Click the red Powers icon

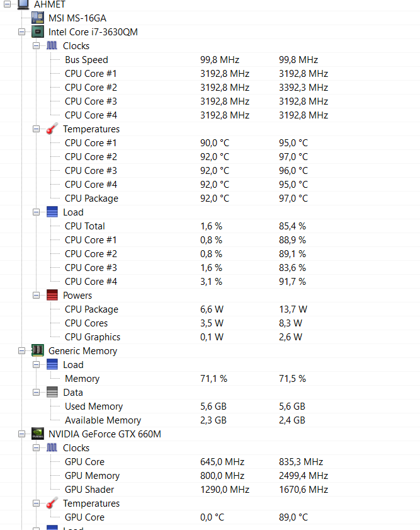(x=52, y=295)
